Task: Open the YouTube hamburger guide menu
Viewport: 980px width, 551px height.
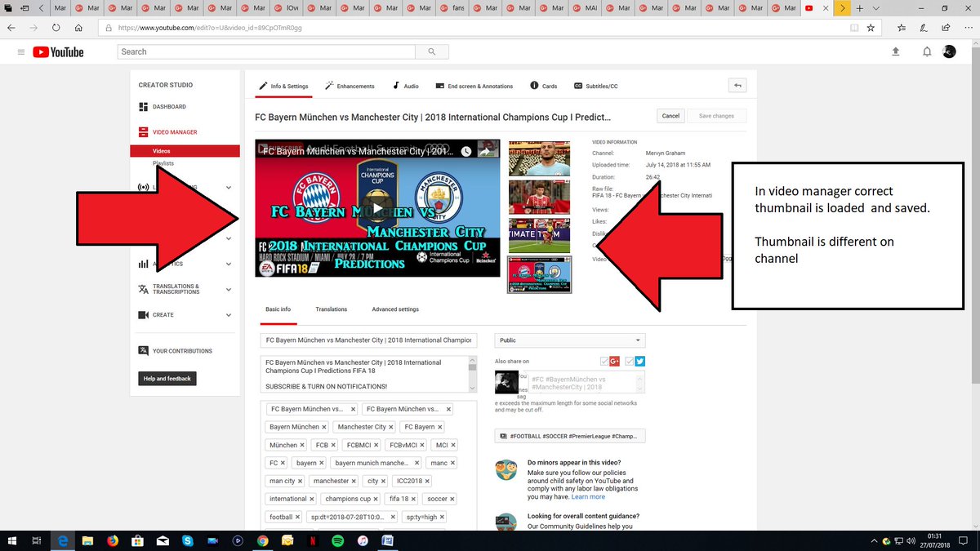Action: click(21, 51)
